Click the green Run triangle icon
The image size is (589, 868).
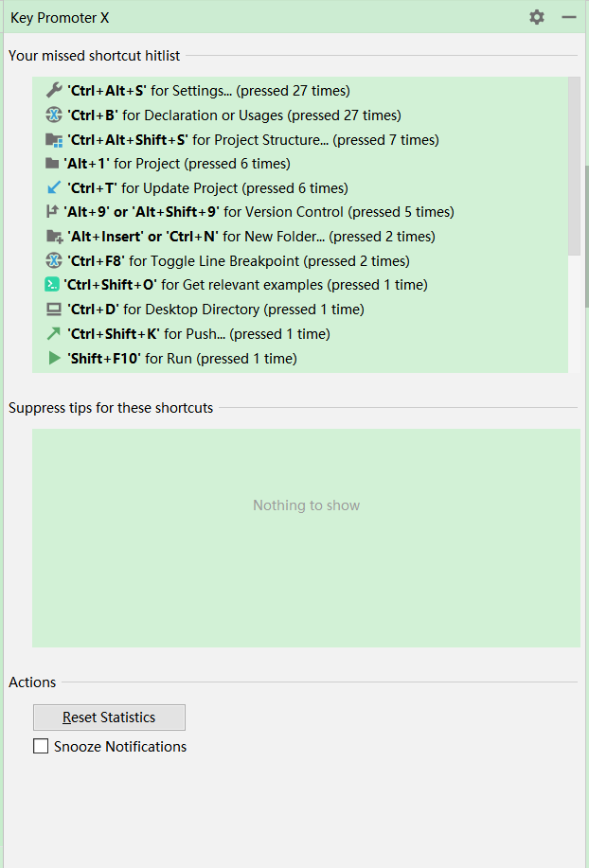point(54,359)
